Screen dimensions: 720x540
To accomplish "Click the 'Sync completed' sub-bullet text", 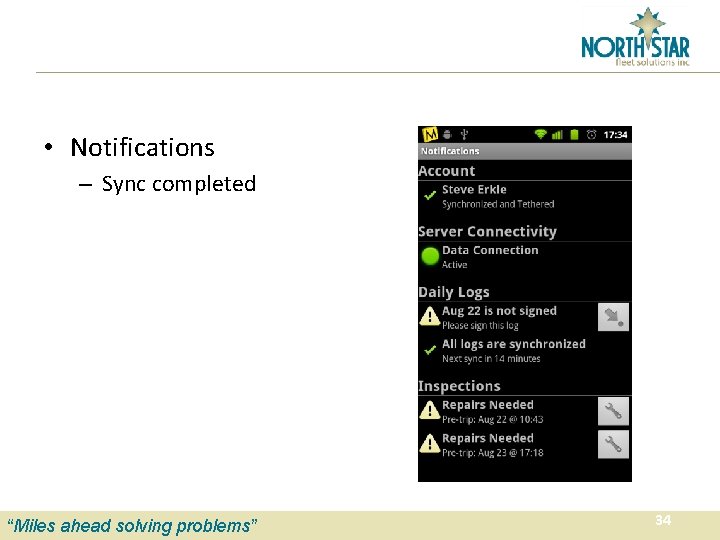I will pos(179,184).
